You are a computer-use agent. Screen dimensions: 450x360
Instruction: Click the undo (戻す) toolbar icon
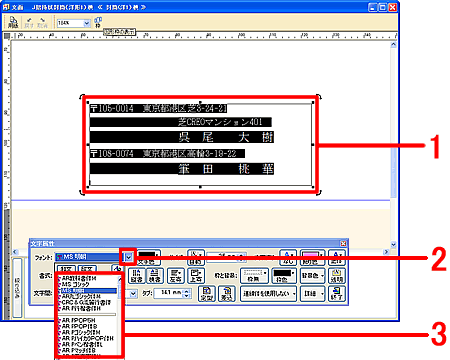click(29, 23)
